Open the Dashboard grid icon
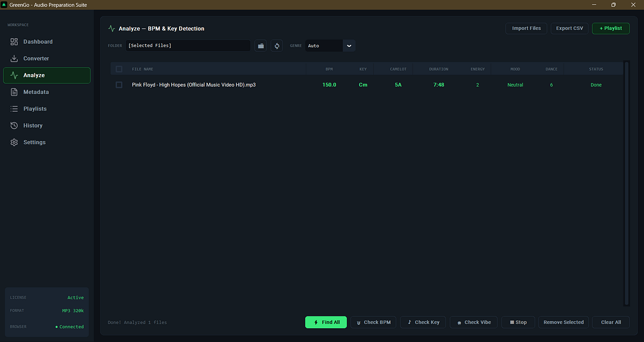The width and height of the screenshot is (644, 342). (14, 42)
